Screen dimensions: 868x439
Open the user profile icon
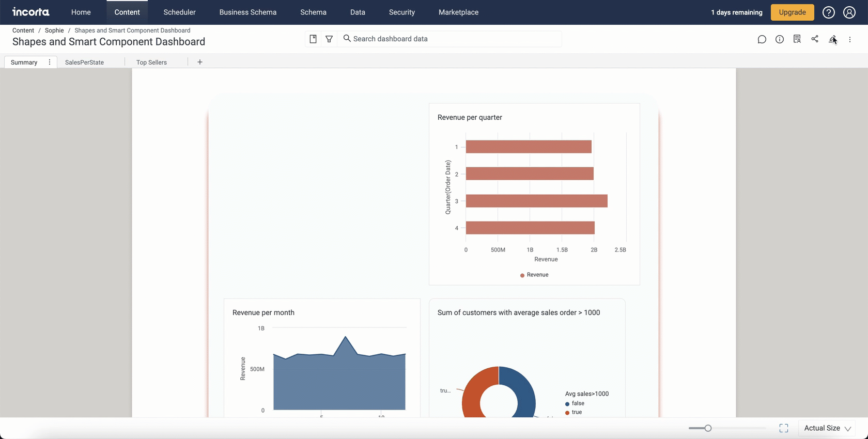pyautogui.click(x=849, y=12)
